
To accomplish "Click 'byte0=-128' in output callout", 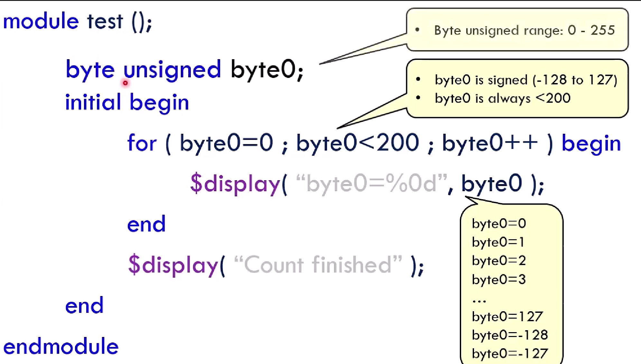I will 510,335.
